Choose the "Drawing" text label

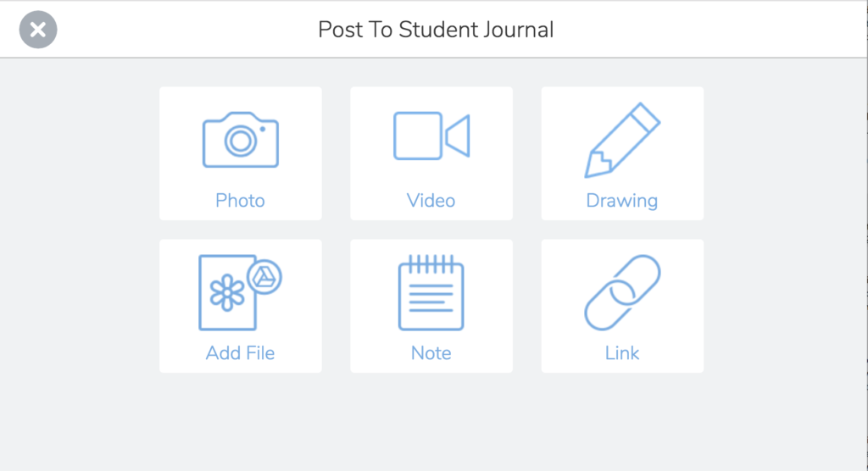[x=622, y=201]
